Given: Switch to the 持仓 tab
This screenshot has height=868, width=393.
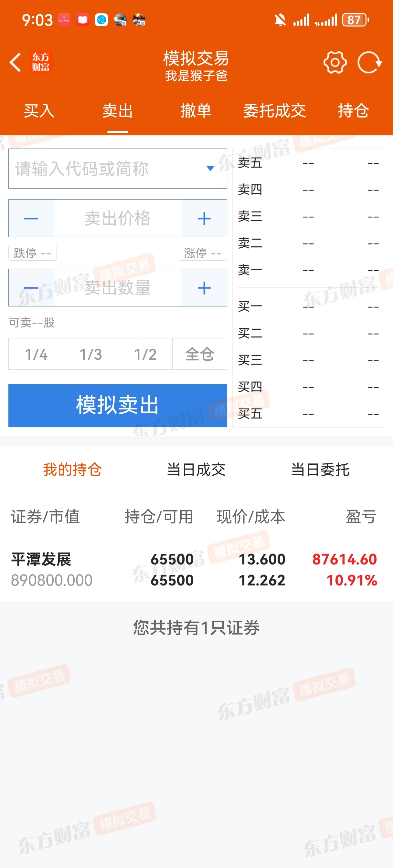Looking at the screenshot, I should click(353, 111).
